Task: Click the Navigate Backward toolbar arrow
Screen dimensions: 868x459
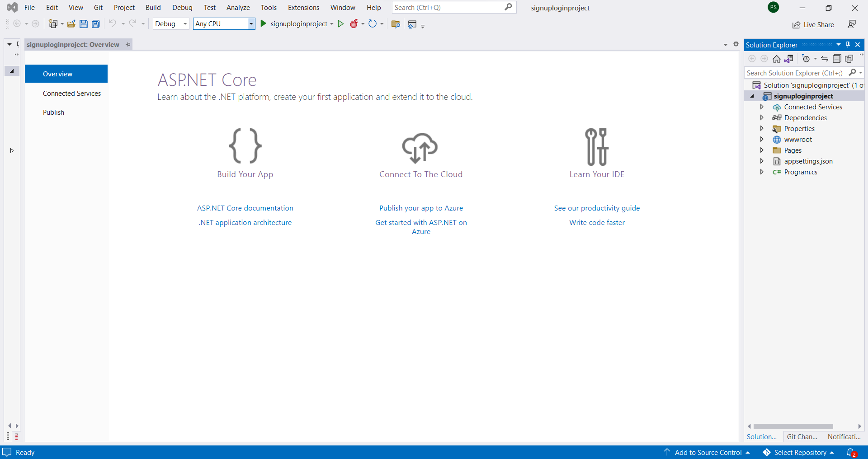Action: 17,23
